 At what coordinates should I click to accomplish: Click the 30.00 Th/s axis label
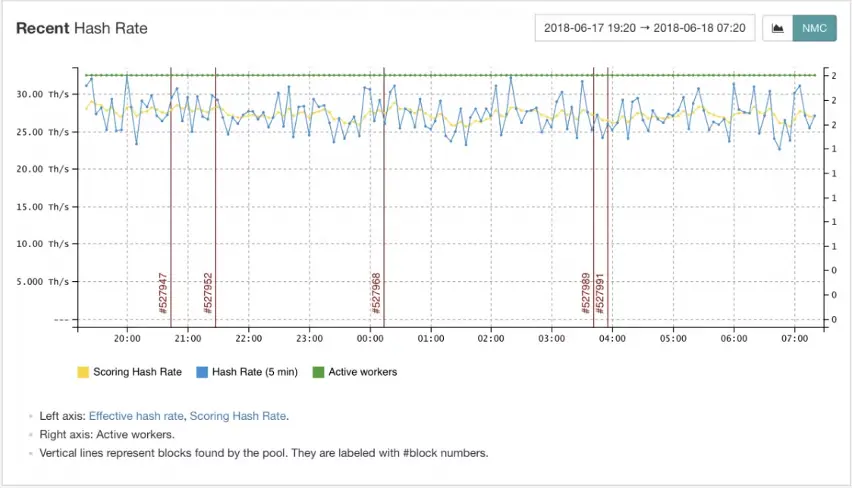[x=43, y=94]
